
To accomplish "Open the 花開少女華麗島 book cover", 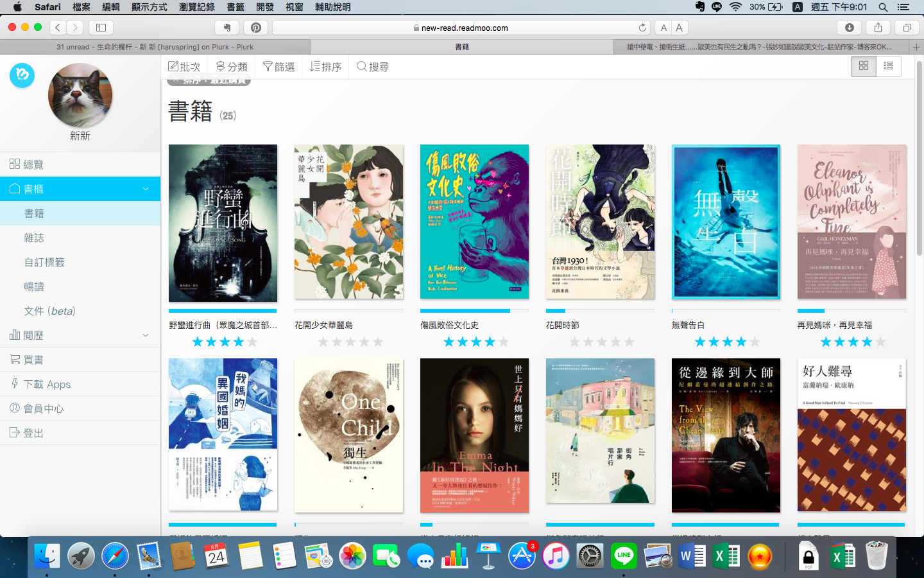I will (x=348, y=222).
